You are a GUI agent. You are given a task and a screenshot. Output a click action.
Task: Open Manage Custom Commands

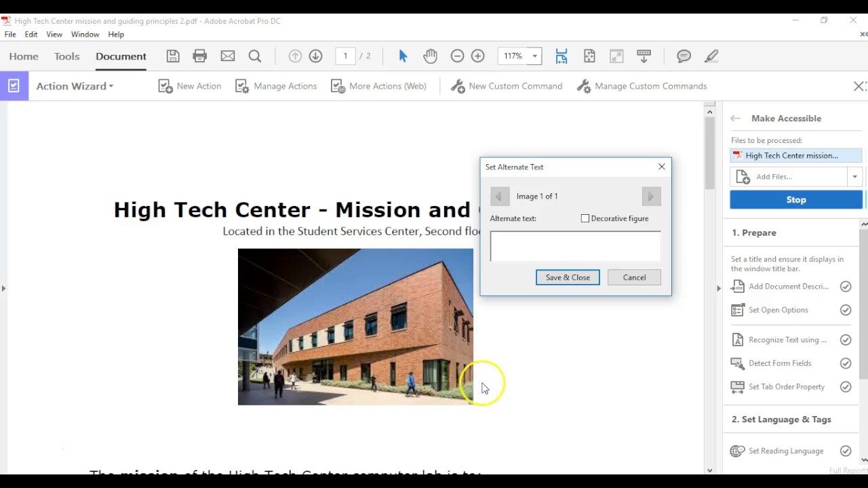tap(642, 86)
